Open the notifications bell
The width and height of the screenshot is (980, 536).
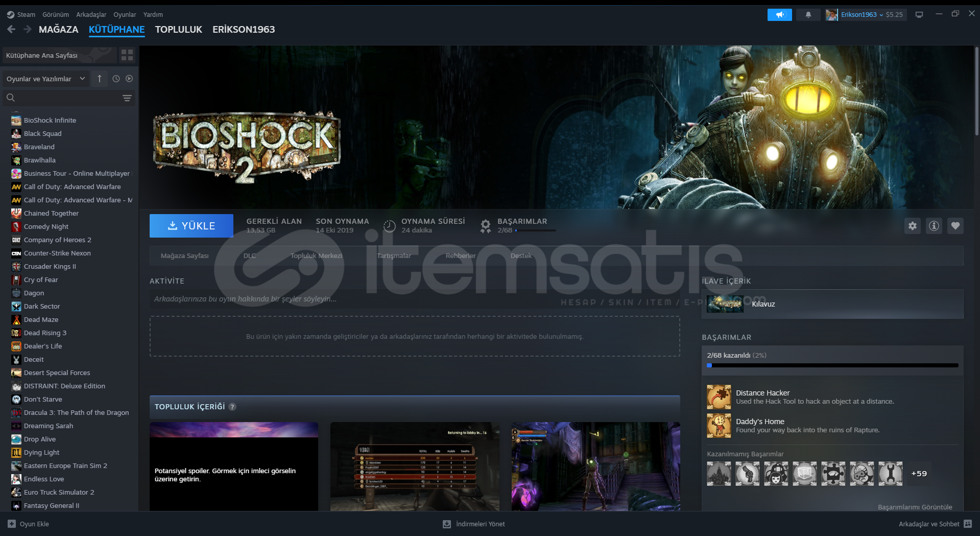[x=808, y=15]
